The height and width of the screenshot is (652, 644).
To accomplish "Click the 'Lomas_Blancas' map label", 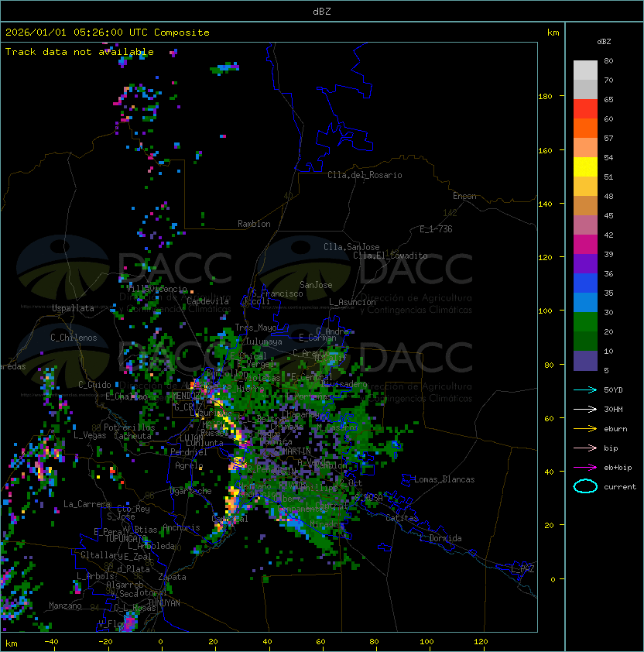I will tap(444, 479).
